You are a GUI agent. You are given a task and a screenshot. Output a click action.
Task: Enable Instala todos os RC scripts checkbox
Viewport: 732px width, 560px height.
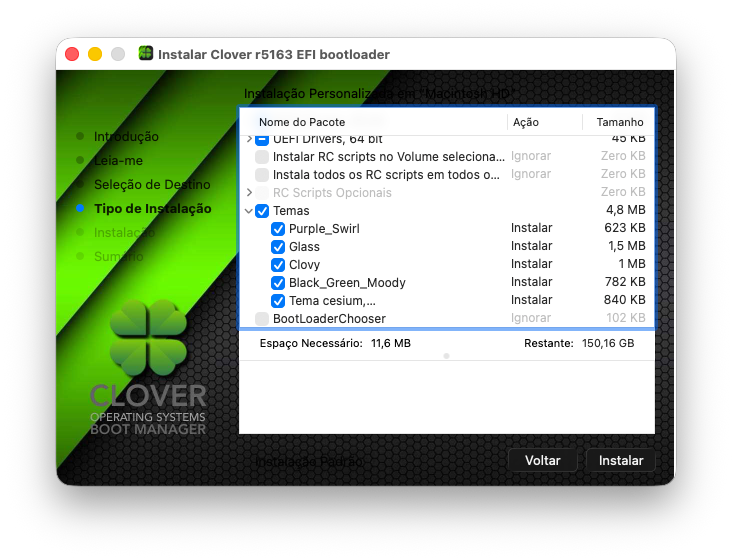click(262, 175)
